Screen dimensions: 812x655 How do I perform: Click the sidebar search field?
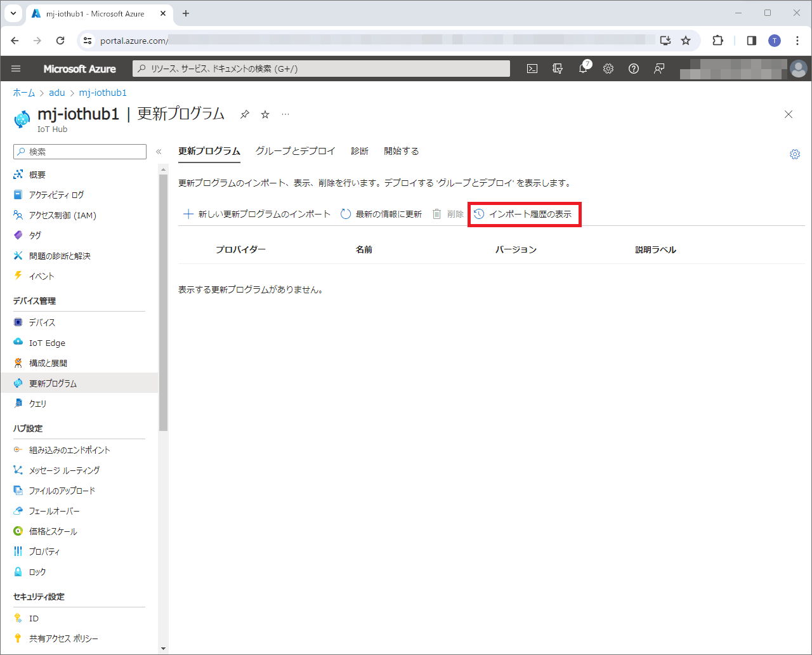pos(80,152)
